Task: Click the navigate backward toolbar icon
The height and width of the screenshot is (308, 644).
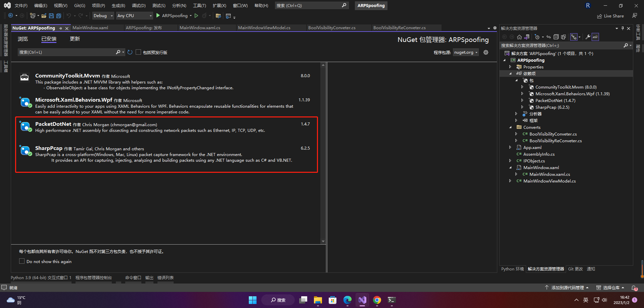Action: [x=11, y=15]
